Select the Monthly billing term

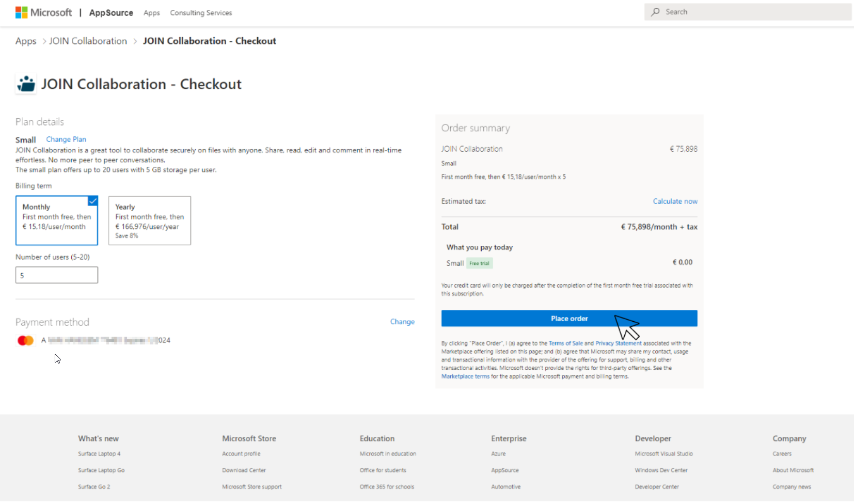tap(57, 220)
